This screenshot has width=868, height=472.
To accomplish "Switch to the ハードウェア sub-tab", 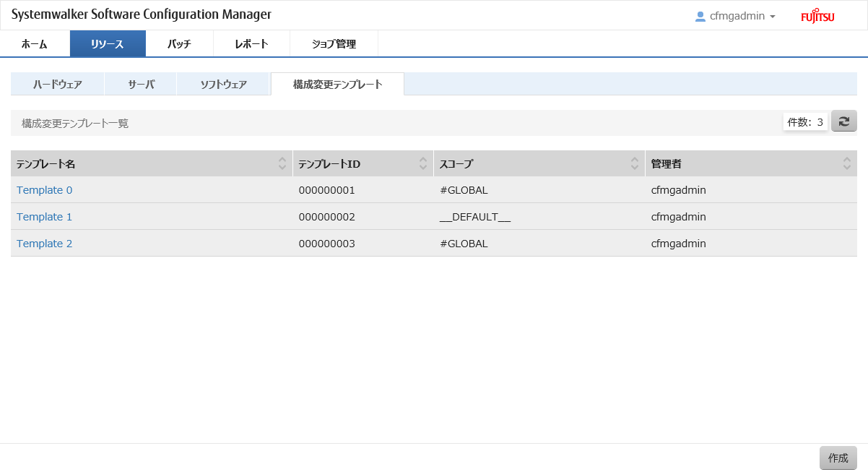I will tap(58, 84).
